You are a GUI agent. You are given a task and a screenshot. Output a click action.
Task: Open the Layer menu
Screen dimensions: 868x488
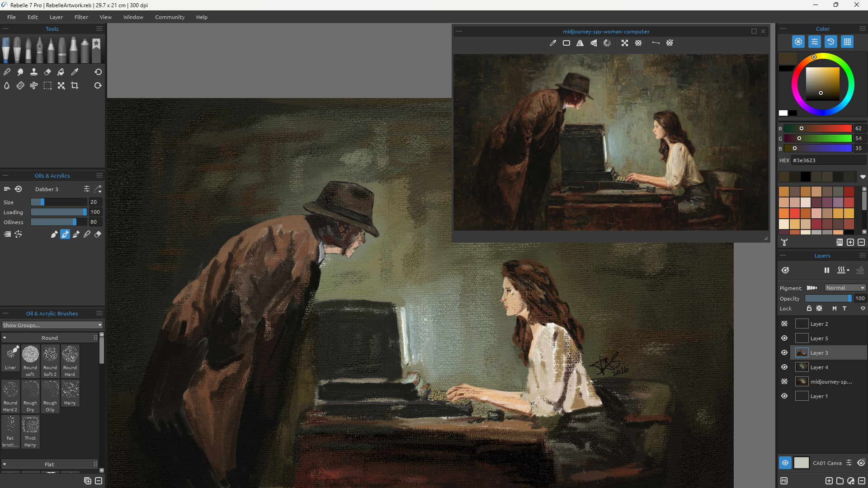56,17
